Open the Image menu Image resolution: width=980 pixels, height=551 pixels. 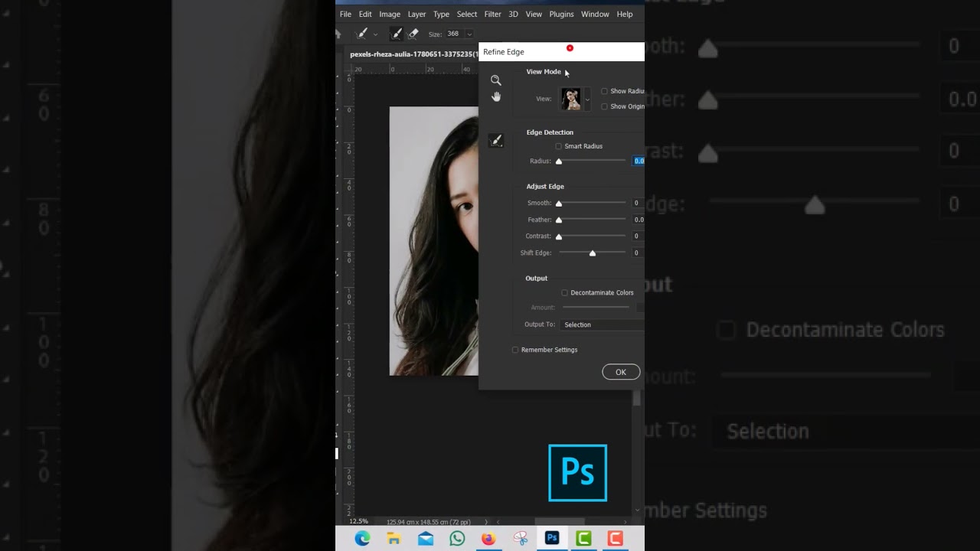(390, 14)
